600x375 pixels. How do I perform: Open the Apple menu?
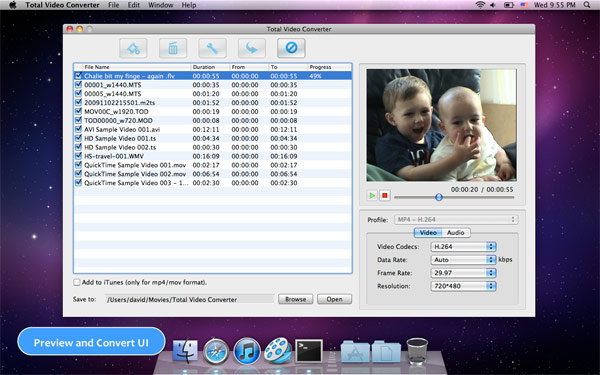click(13, 5)
